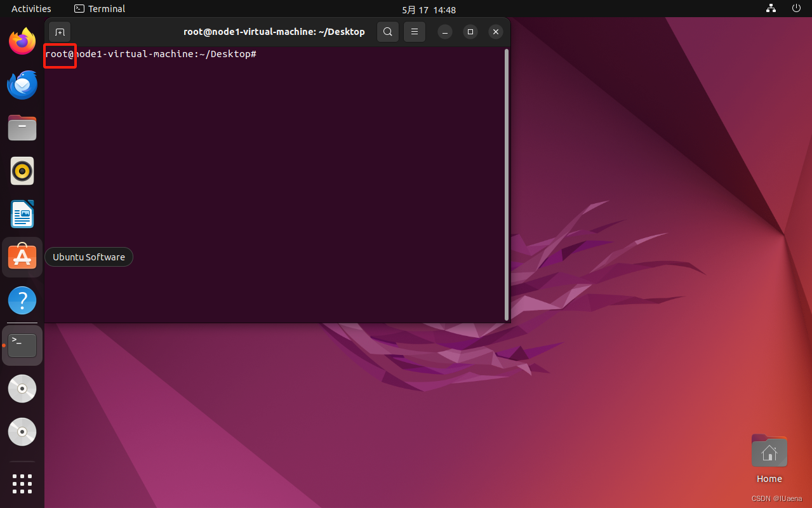Image resolution: width=812 pixels, height=508 pixels.
Task: Minimize the terminal window
Action: (x=445, y=32)
